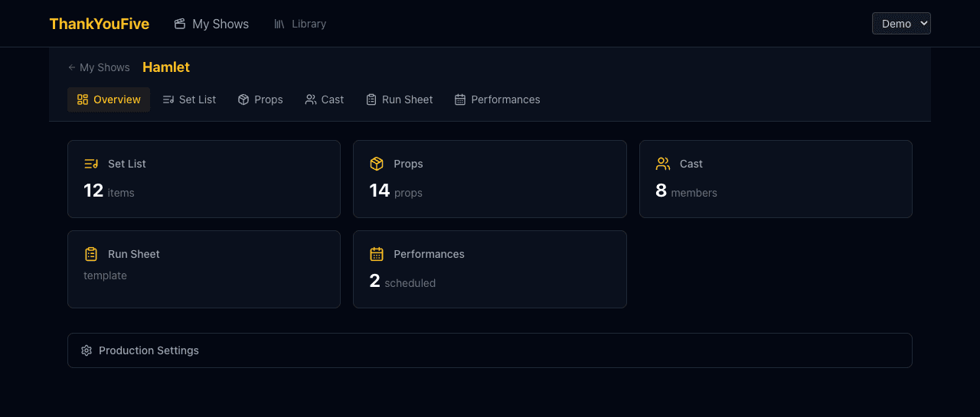Click the Cast card people icon

coord(663,164)
